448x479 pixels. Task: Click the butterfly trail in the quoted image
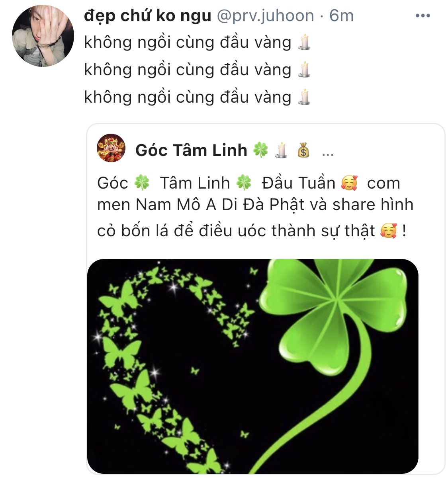(x=131, y=358)
